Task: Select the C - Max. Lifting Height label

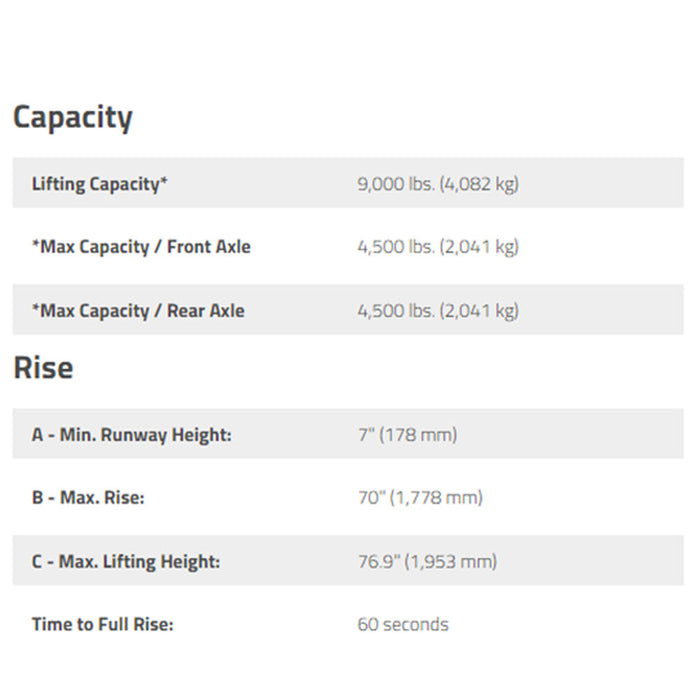Action: coord(126,562)
